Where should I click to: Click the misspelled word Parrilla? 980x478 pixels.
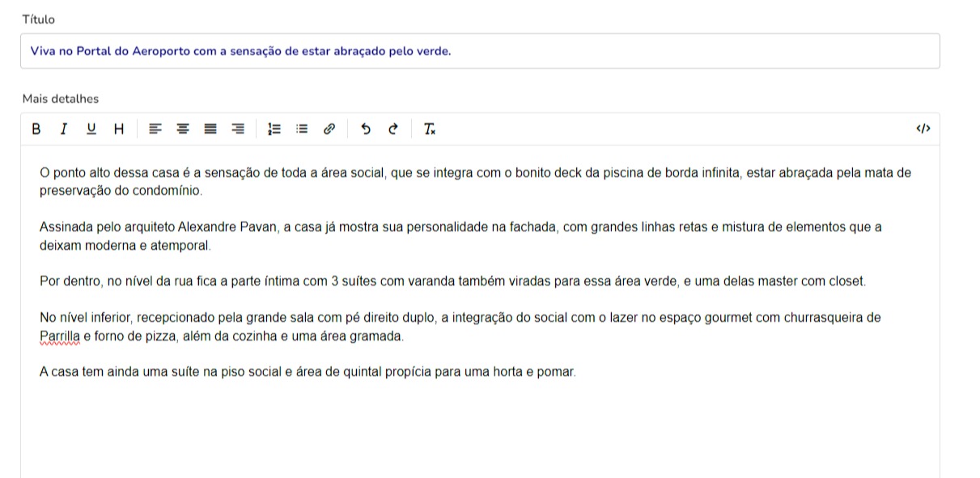[x=60, y=336]
